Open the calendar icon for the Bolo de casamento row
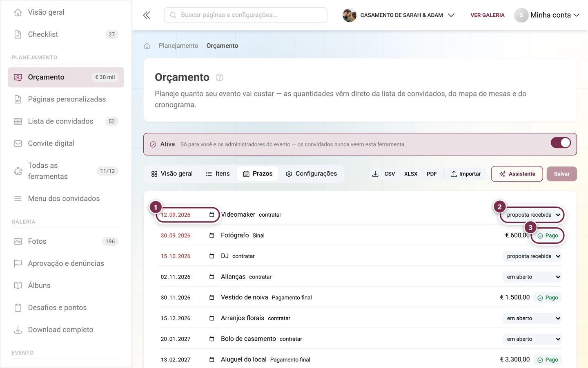588x368 pixels. (212, 339)
